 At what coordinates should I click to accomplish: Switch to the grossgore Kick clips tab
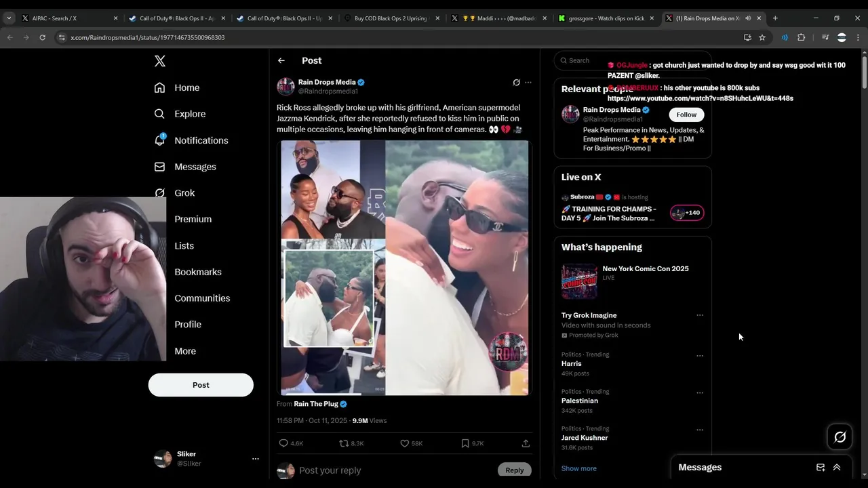click(x=607, y=18)
